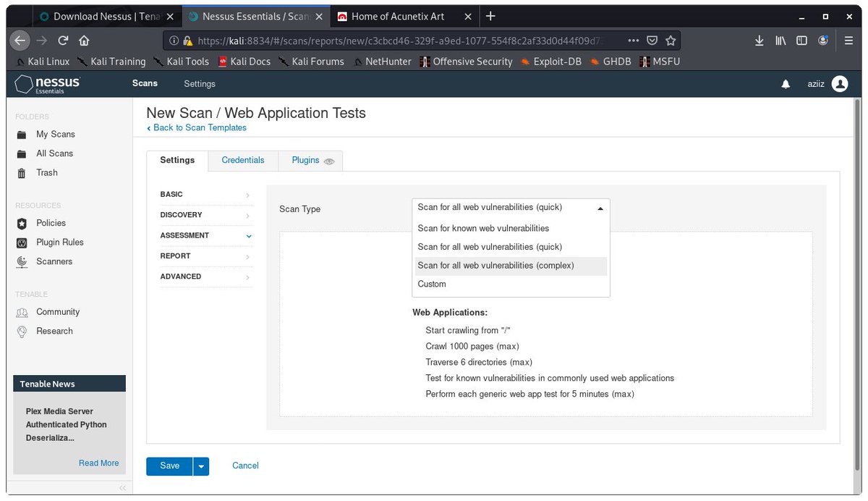
Task: Open page actions ellipsis in address bar
Action: pos(633,41)
